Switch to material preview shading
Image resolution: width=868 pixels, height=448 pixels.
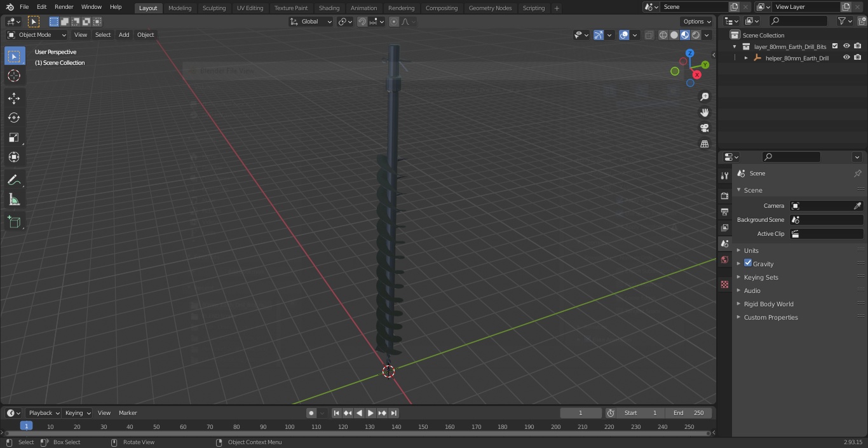[685, 35]
